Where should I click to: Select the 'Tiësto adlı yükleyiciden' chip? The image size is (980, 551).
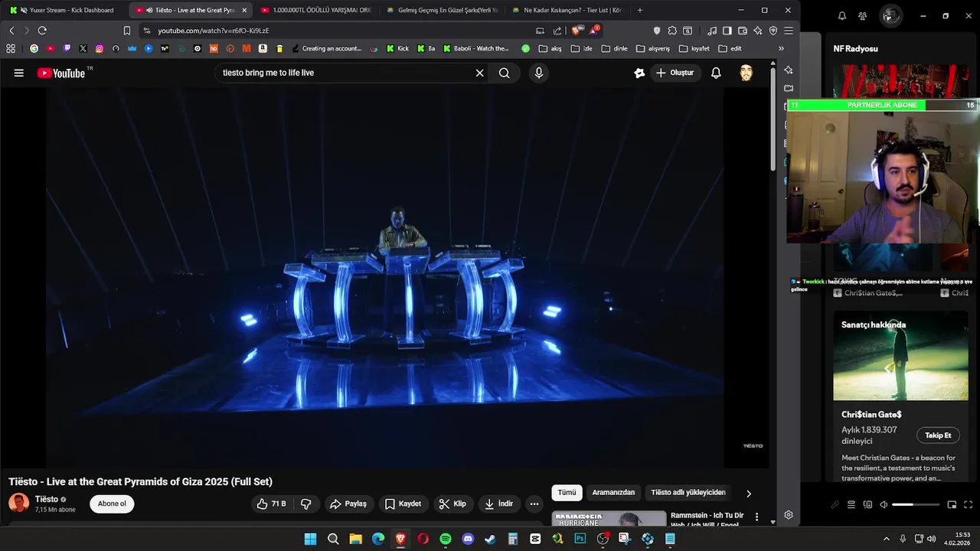(x=688, y=493)
